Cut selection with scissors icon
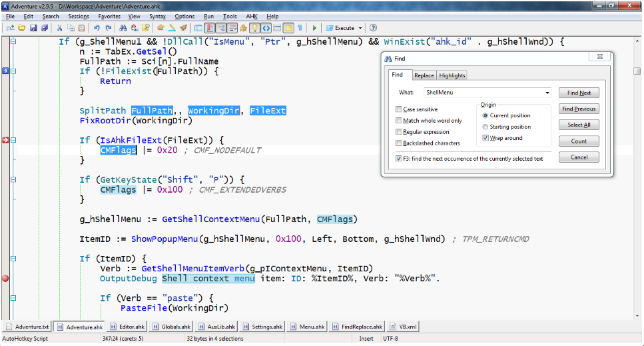The image size is (644, 346). (x=59, y=28)
